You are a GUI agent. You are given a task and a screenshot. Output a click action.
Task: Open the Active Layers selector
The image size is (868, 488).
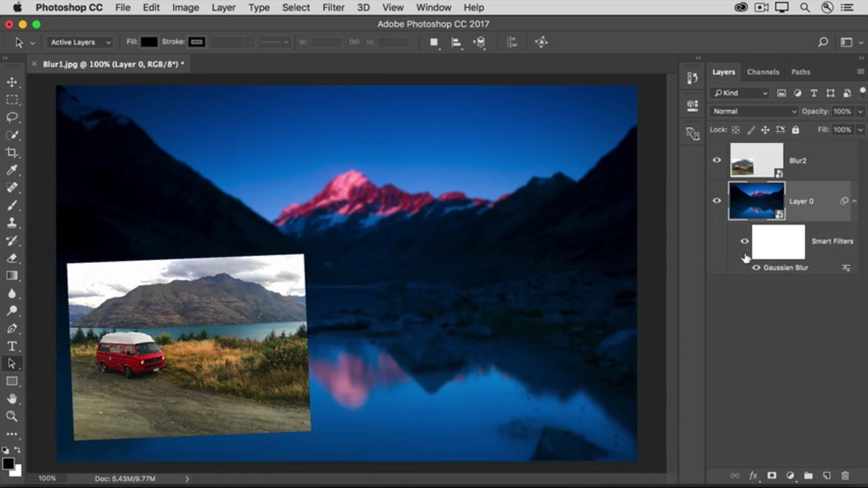coord(80,42)
